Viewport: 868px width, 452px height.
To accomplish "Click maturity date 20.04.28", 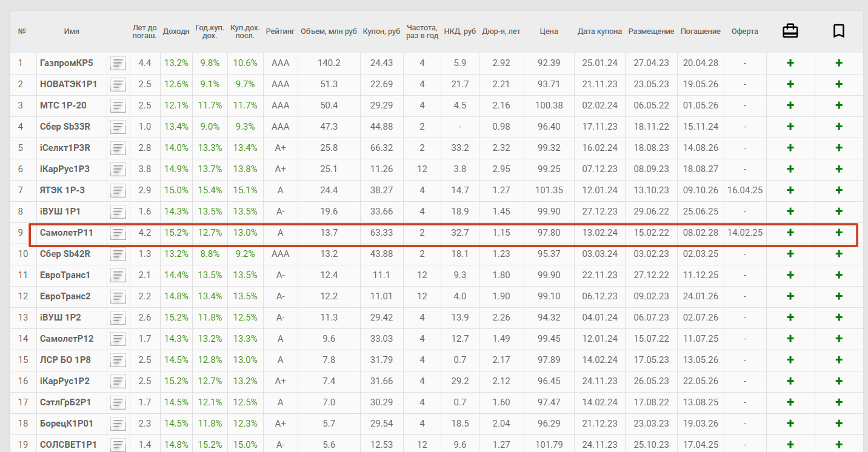I will pyautogui.click(x=701, y=63).
